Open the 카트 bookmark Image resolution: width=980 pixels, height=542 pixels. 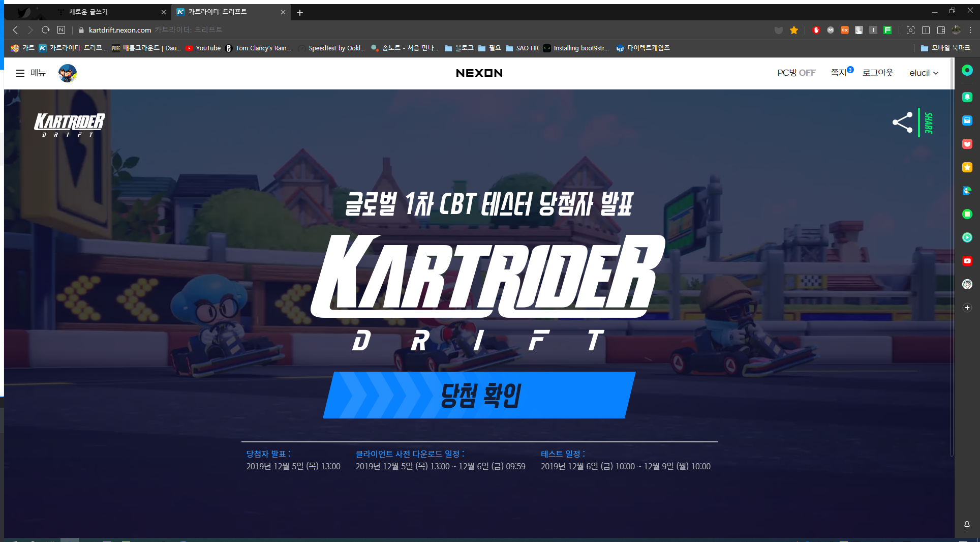coord(23,48)
